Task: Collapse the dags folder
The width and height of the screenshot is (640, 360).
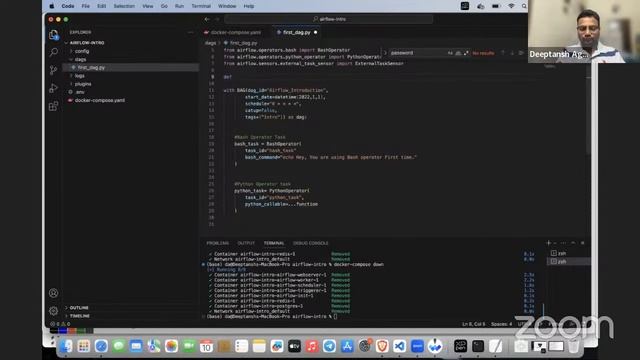Action: [80, 59]
